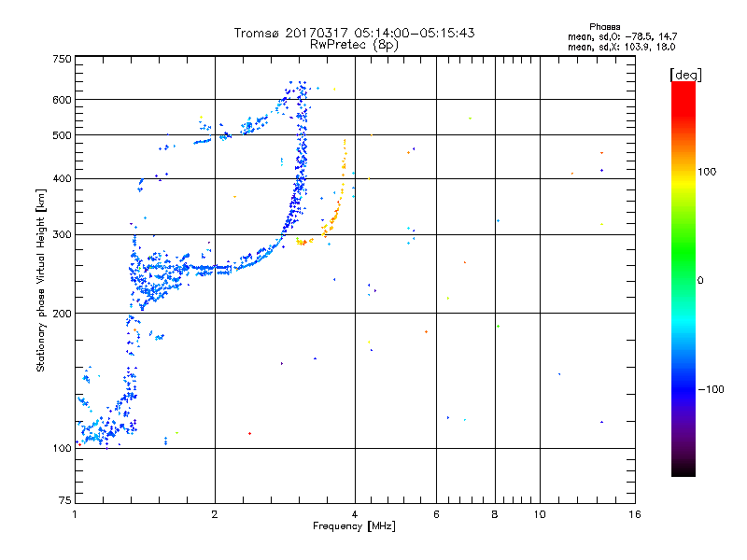Image resolution: width=747 pixels, height=560 pixels.
Task: Click the x-axis tick label '10'
Action: point(540,514)
